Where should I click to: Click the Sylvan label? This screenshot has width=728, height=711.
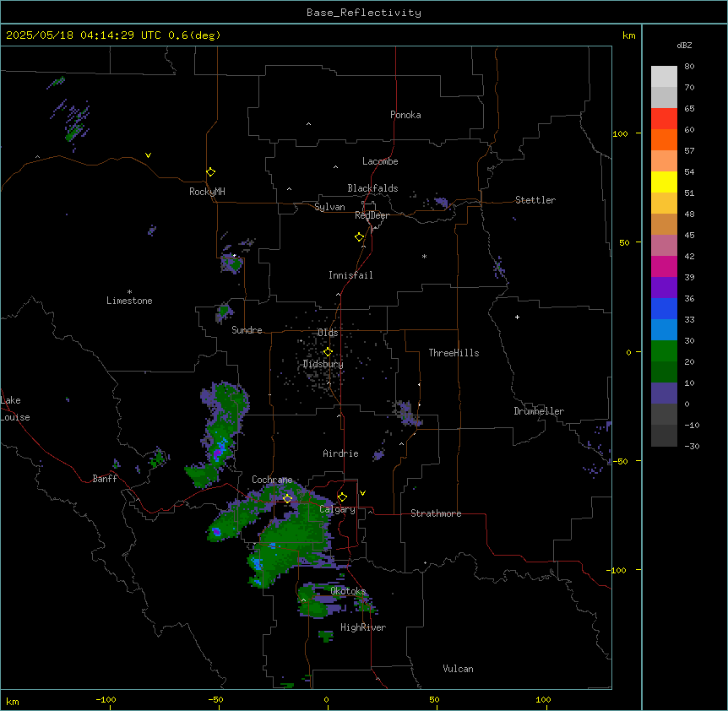pyautogui.click(x=329, y=207)
